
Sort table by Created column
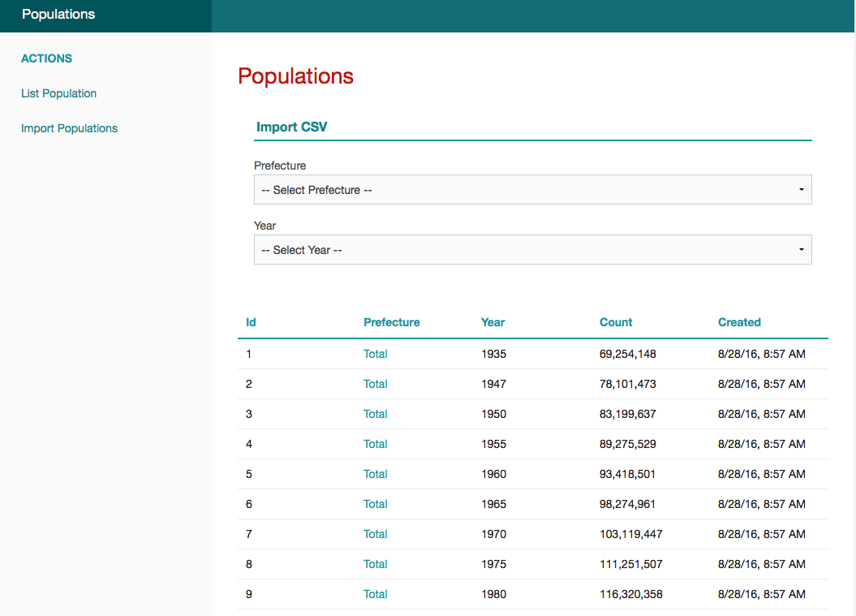pyautogui.click(x=739, y=322)
